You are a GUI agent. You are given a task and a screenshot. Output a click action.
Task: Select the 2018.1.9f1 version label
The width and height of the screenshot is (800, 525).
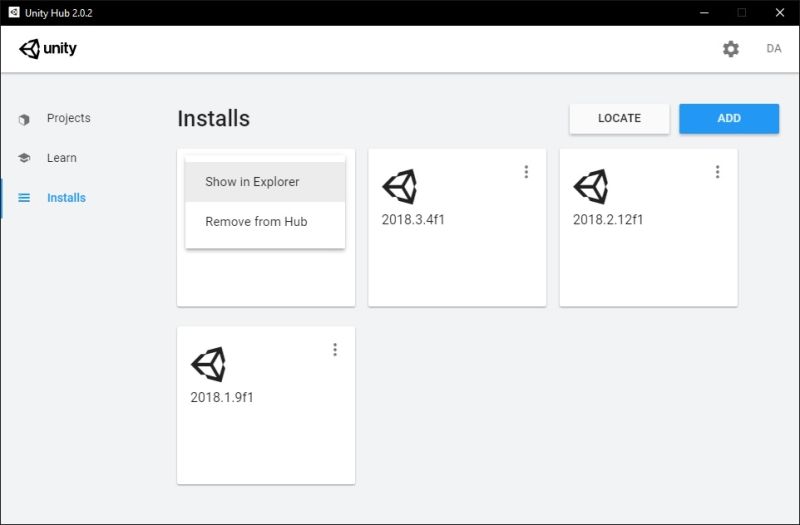tap(222, 397)
